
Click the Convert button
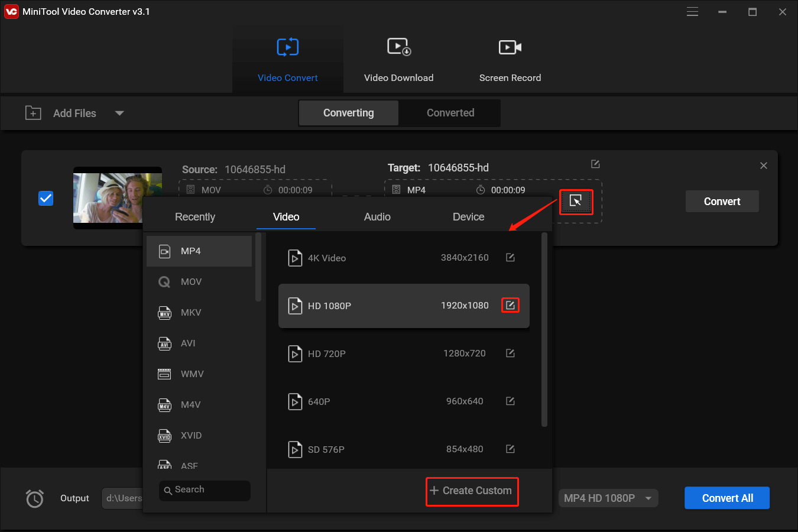pos(722,202)
